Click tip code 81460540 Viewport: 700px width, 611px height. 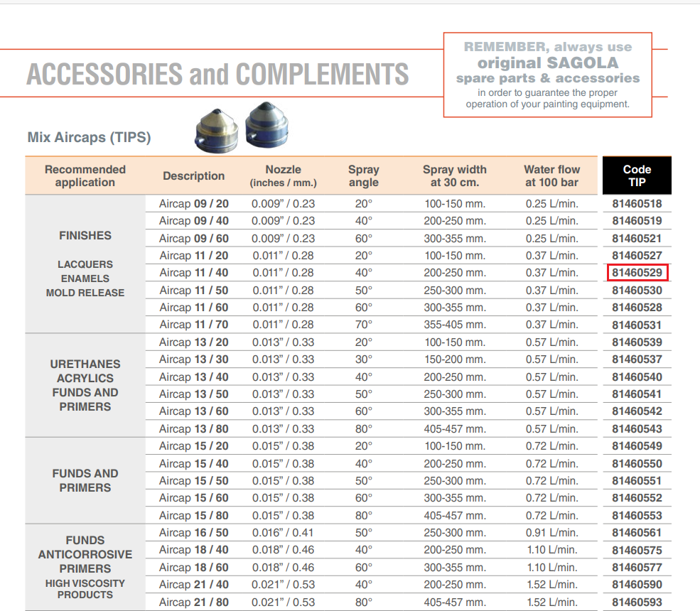tap(637, 377)
